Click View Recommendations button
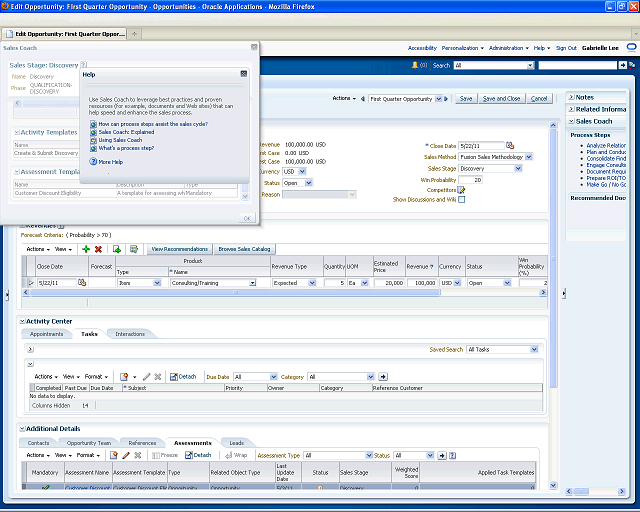The width and height of the screenshot is (640, 512). (180, 249)
